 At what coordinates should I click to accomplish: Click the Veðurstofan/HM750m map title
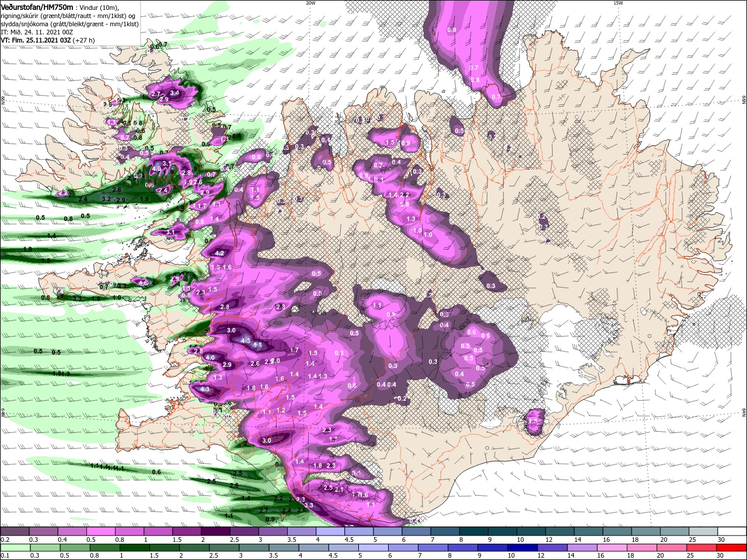click(37, 6)
